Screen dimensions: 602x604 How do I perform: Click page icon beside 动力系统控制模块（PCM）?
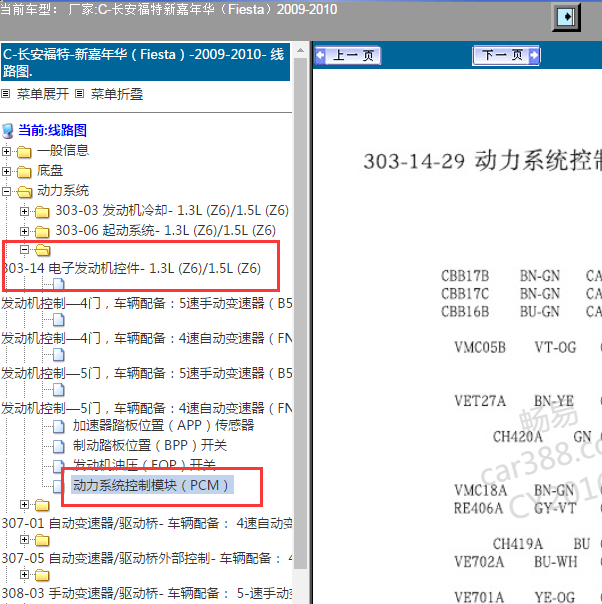57,486
